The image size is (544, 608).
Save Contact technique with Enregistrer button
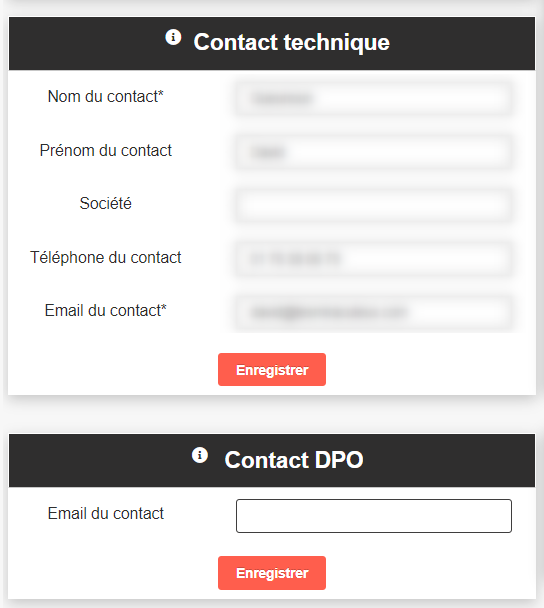[x=272, y=370]
